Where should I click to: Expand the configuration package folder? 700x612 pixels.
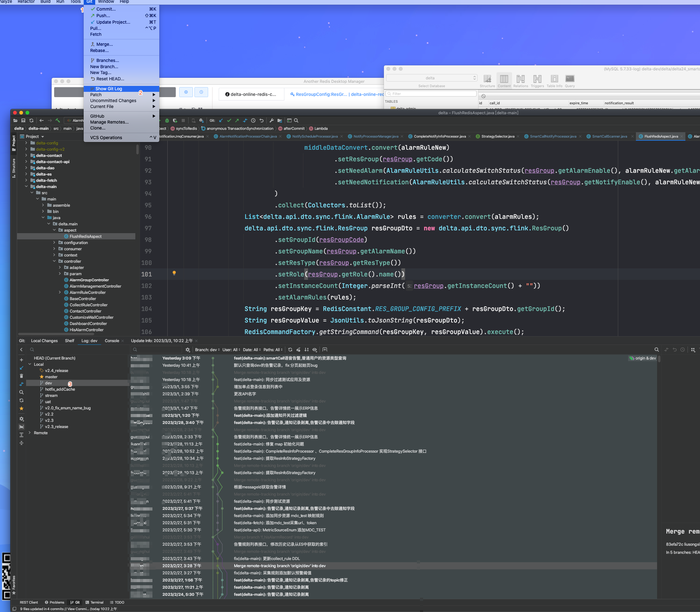(54, 242)
